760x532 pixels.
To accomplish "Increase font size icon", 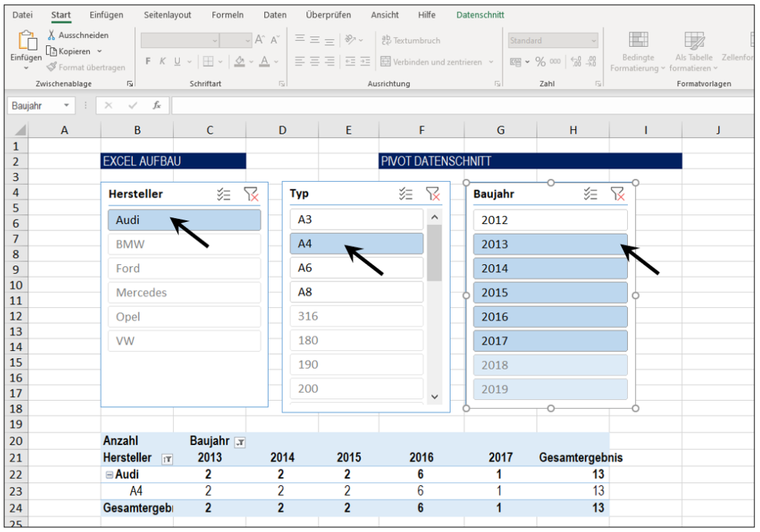I will coord(260,40).
